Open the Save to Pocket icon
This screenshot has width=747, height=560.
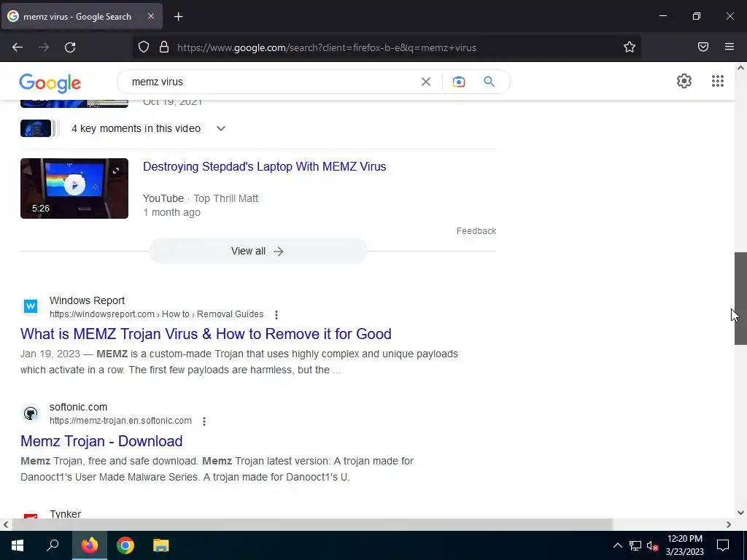pos(703,47)
